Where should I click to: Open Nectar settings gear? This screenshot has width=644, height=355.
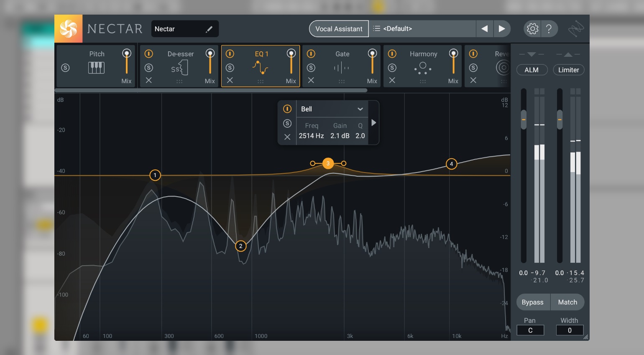[532, 28]
